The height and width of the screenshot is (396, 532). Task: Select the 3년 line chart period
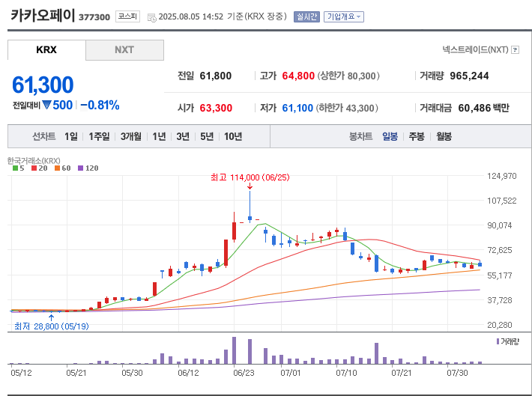(x=183, y=136)
